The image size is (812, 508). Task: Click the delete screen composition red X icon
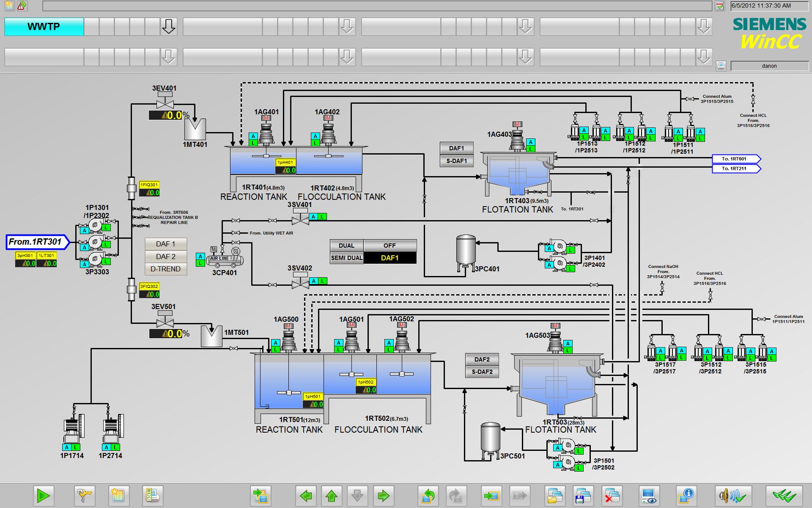tap(611, 495)
